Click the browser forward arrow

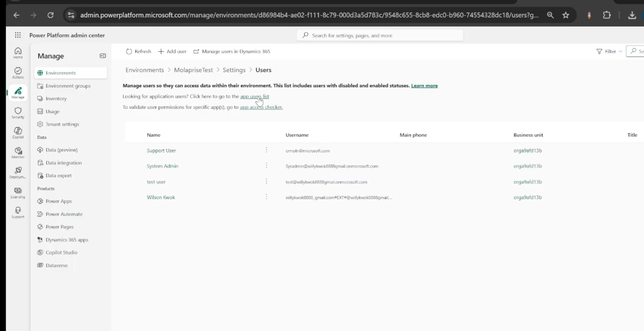(x=33, y=15)
